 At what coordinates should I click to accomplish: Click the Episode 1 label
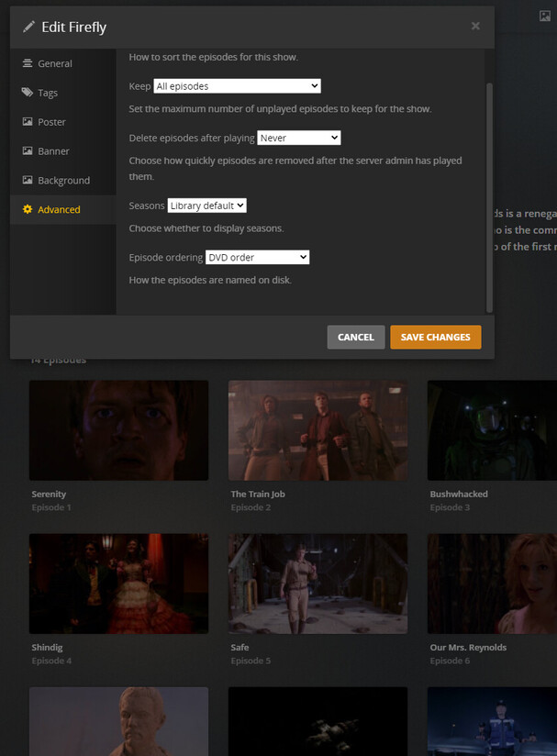tap(51, 507)
